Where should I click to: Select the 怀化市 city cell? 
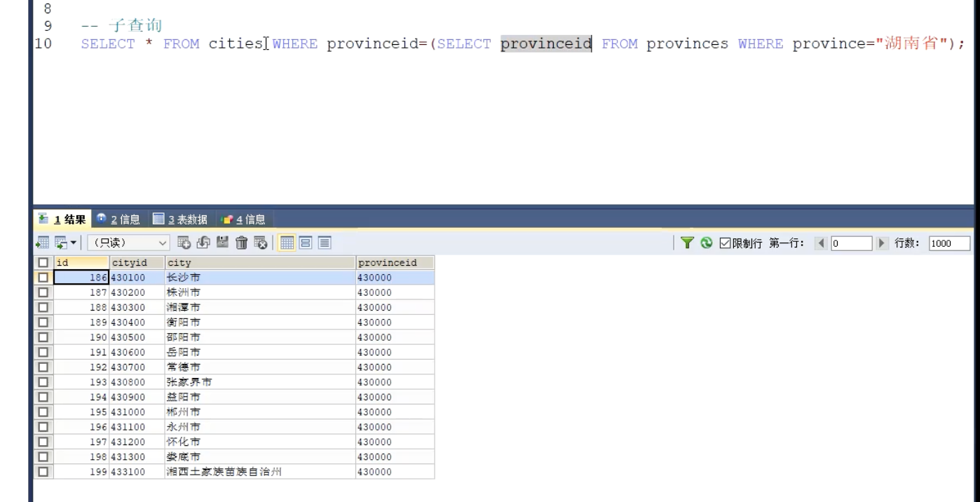click(260, 442)
